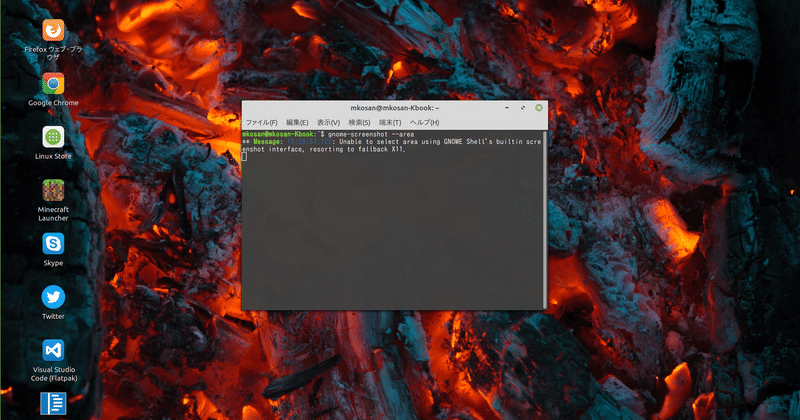Viewport: 800px width, 420px height.
Task: Open the 端末(T) menu in terminal
Action: point(390,122)
